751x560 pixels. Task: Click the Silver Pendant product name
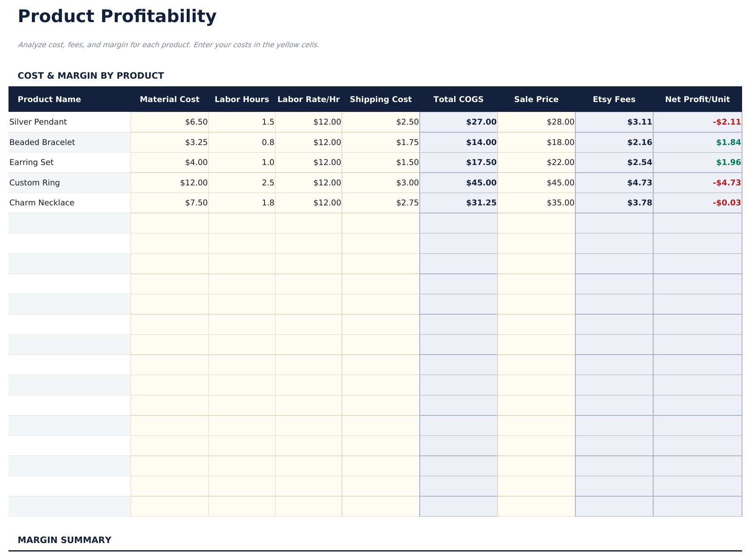pyautogui.click(x=38, y=122)
